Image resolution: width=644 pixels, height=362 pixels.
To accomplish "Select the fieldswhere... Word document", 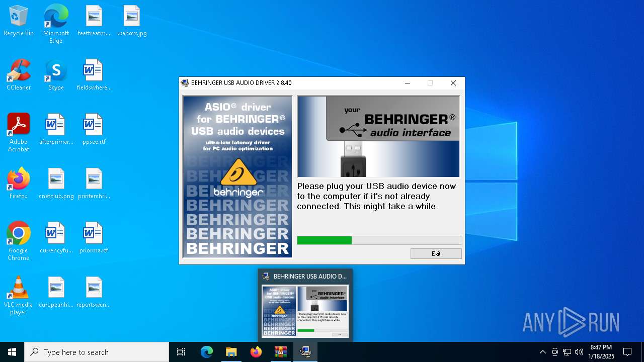I will point(94,75).
